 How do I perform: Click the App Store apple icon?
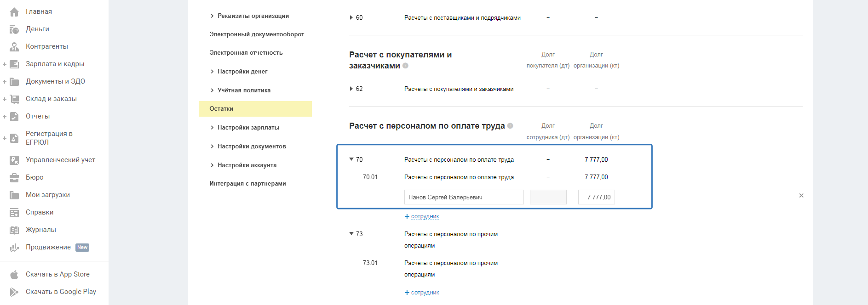point(14,275)
